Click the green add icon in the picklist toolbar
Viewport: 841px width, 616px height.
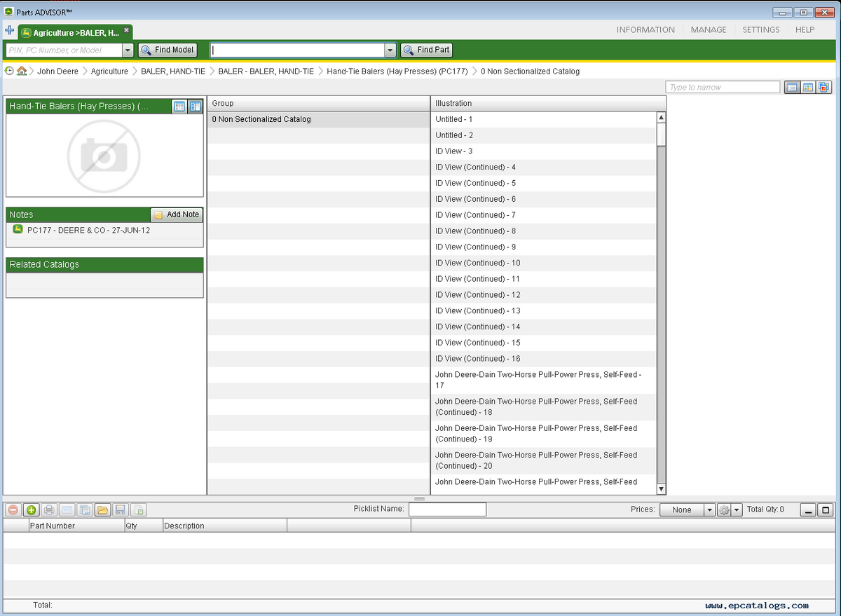click(x=32, y=510)
